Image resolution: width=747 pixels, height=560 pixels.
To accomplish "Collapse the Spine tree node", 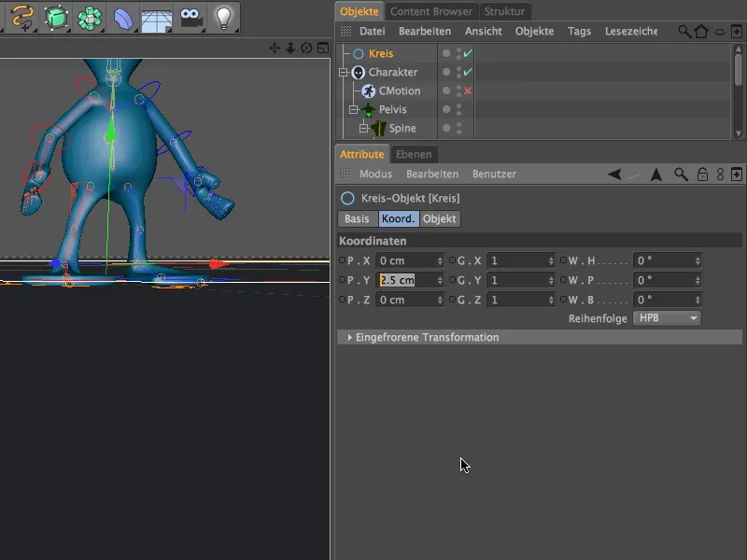I will (x=363, y=128).
